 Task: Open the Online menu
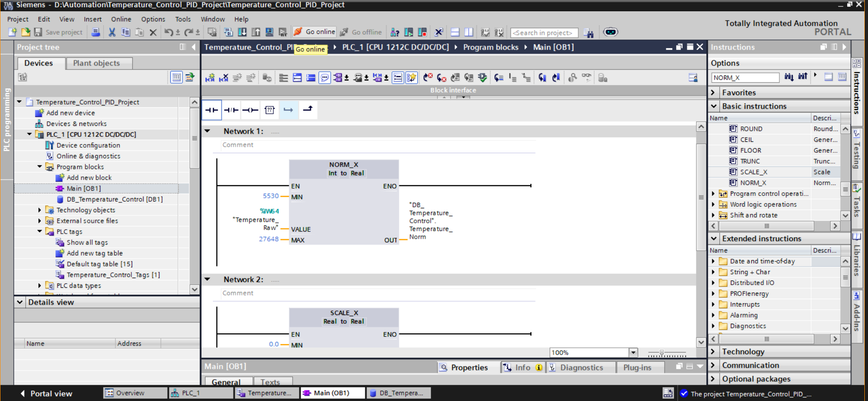click(121, 19)
